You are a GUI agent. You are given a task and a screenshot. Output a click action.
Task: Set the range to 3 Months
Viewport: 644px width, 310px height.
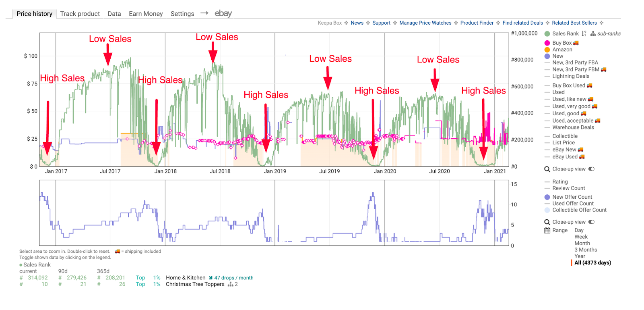tap(586, 250)
